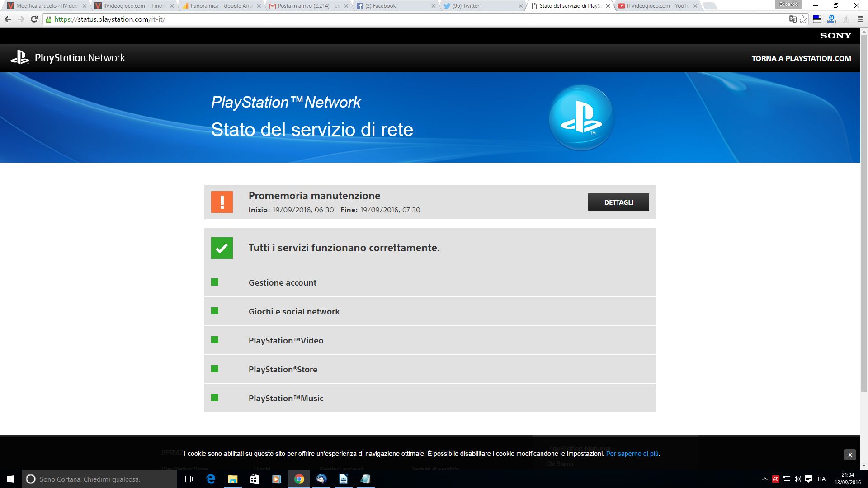Screen dimensions: 868x488
Task: Click the Google Translate icon in the address bar
Action: point(792,19)
